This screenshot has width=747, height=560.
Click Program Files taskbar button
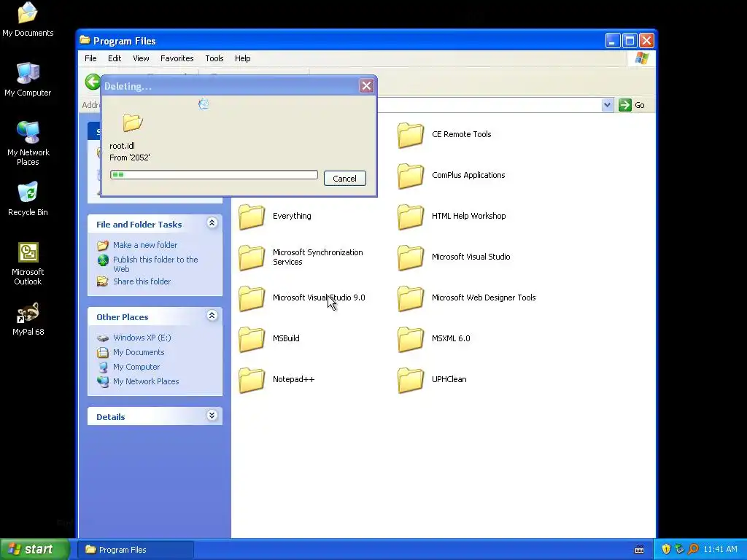click(x=136, y=550)
